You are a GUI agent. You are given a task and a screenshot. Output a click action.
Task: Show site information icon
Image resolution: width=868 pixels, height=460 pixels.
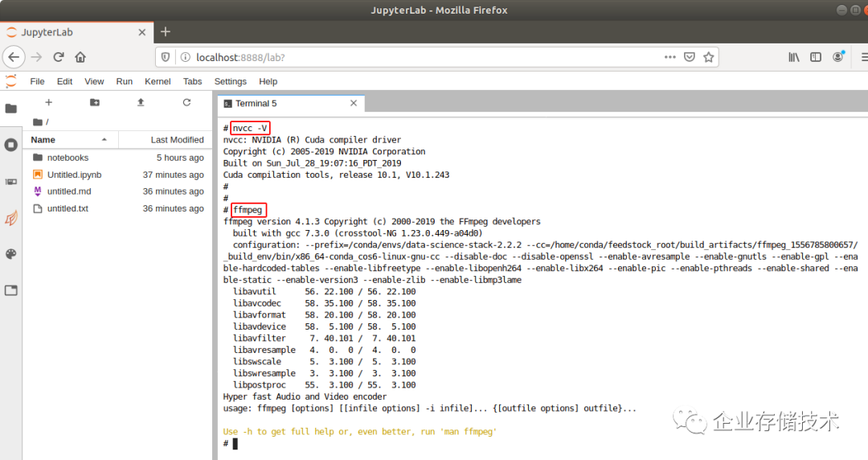pos(186,57)
